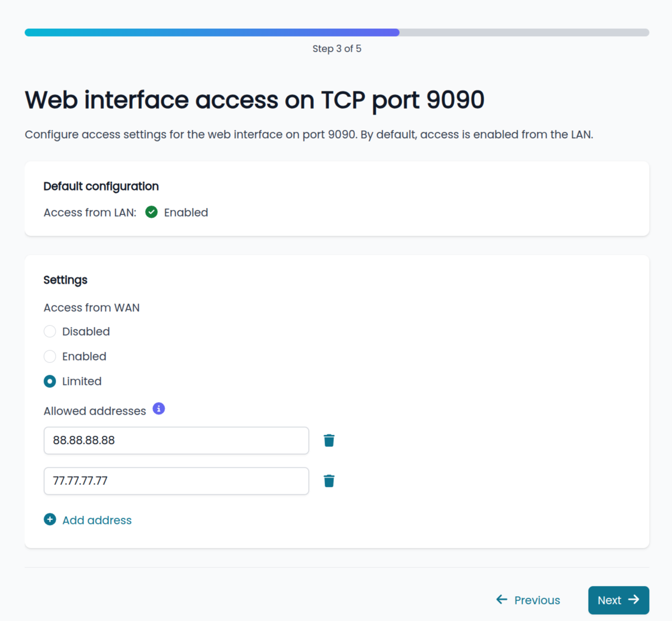Select the Disabled WAN access option
This screenshot has width=672, height=621.
[50, 331]
